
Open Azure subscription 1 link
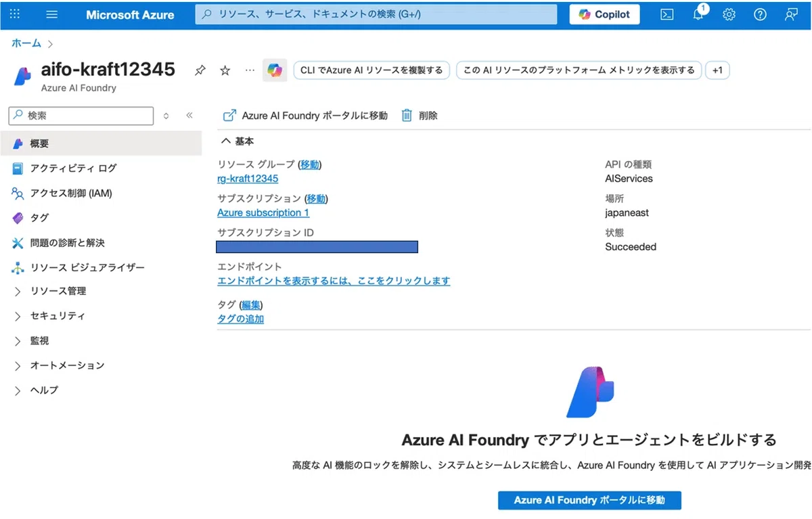point(263,212)
